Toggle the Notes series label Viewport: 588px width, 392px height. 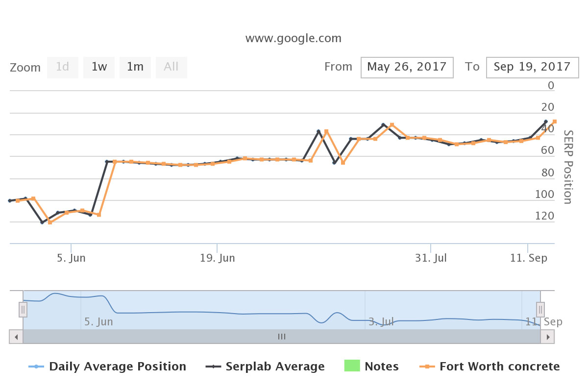coord(382,367)
